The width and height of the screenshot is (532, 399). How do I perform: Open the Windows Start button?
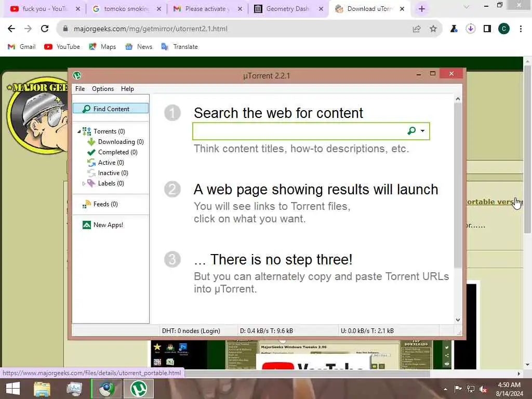[13, 389]
